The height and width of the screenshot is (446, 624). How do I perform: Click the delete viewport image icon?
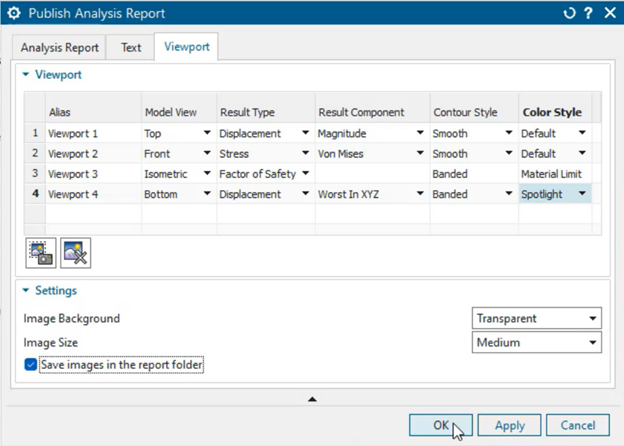[x=76, y=253]
